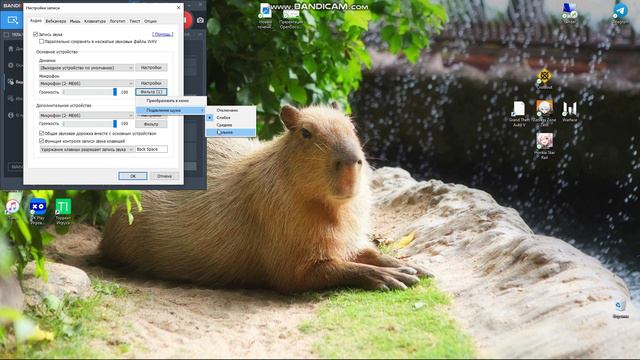The height and width of the screenshot is (360, 640).
Task: Select the 'Слабое' noise suppression option
Action: (231, 118)
